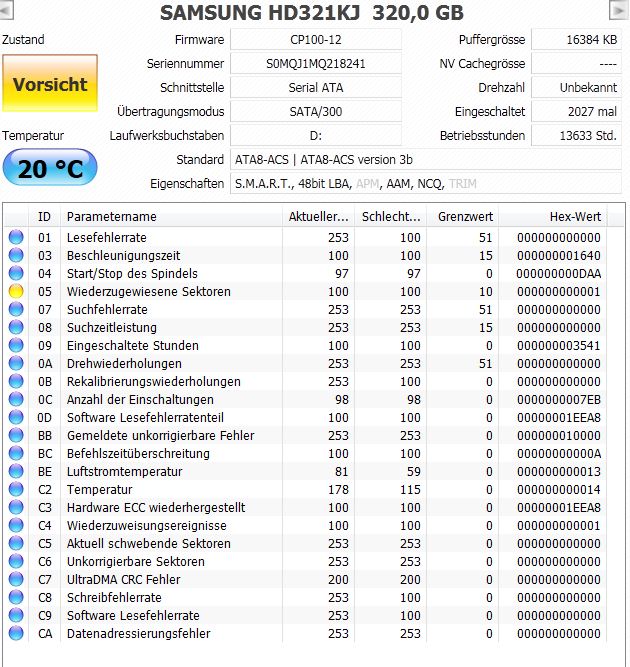Click blue status icon for Wiederzuweisungsereignisse
The image size is (630, 667).
coord(16,525)
